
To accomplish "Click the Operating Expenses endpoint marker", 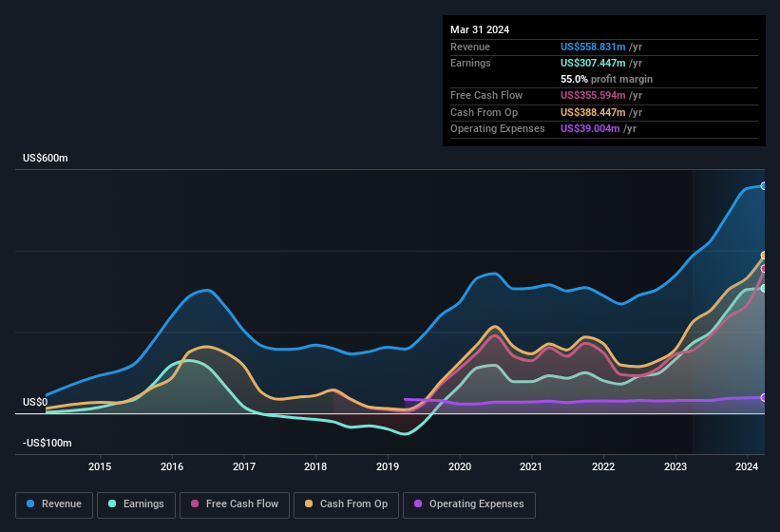I will (x=764, y=397).
